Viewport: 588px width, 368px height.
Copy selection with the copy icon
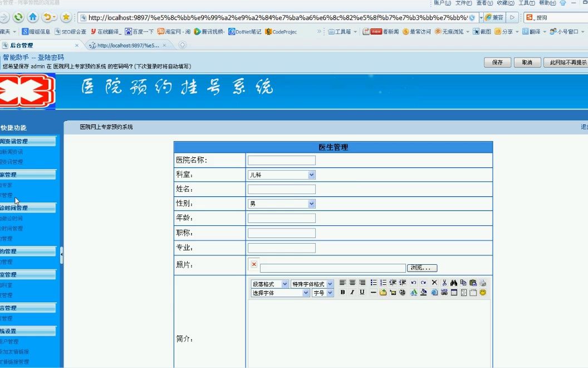463,283
